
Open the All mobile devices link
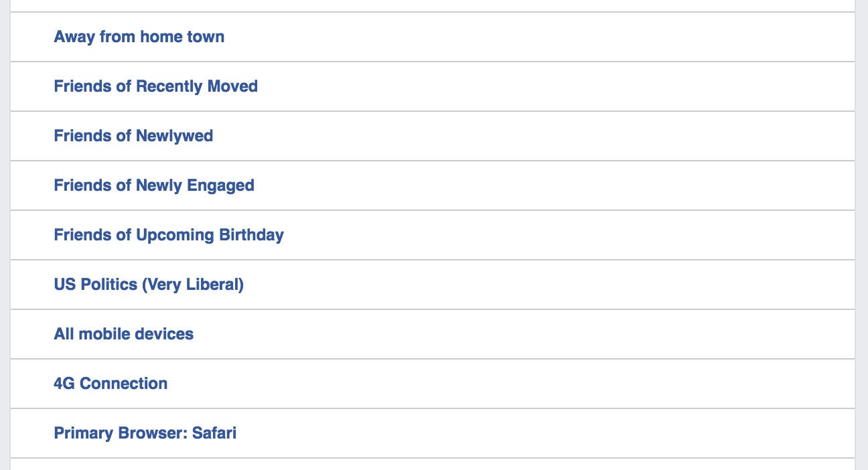coord(123,334)
